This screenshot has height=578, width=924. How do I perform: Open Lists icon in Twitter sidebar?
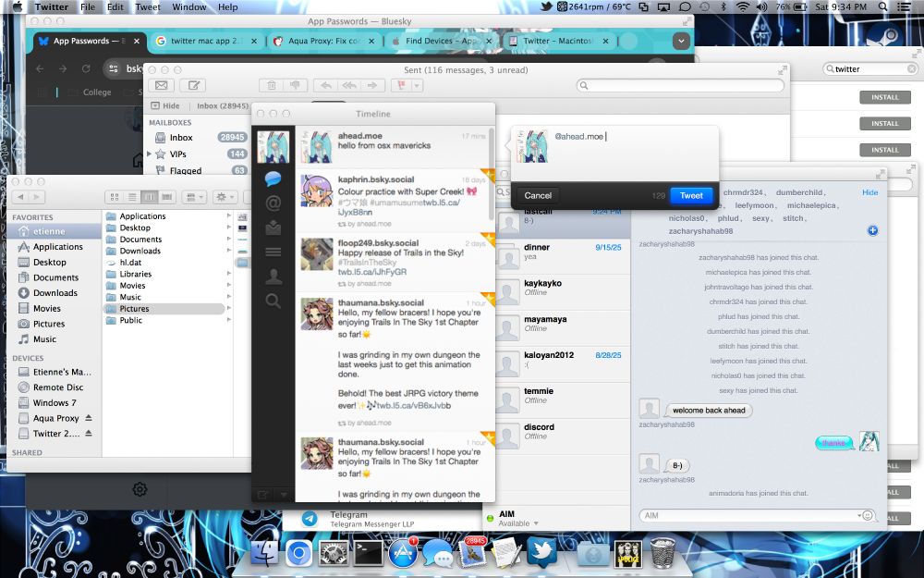(x=273, y=252)
